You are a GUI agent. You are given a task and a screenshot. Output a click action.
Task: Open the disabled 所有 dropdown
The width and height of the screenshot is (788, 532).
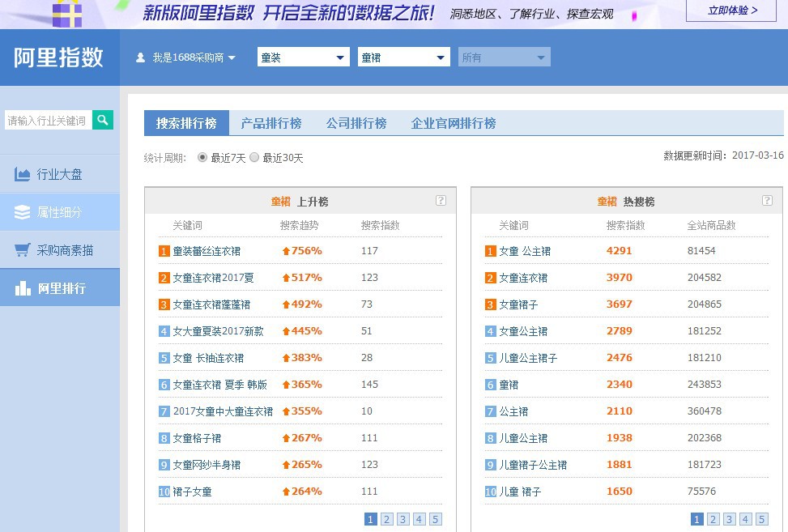[504, 57]
